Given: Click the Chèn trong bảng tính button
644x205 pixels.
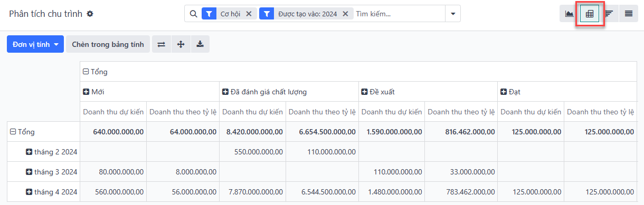Looking at the screenshot, I should (108, 44).
